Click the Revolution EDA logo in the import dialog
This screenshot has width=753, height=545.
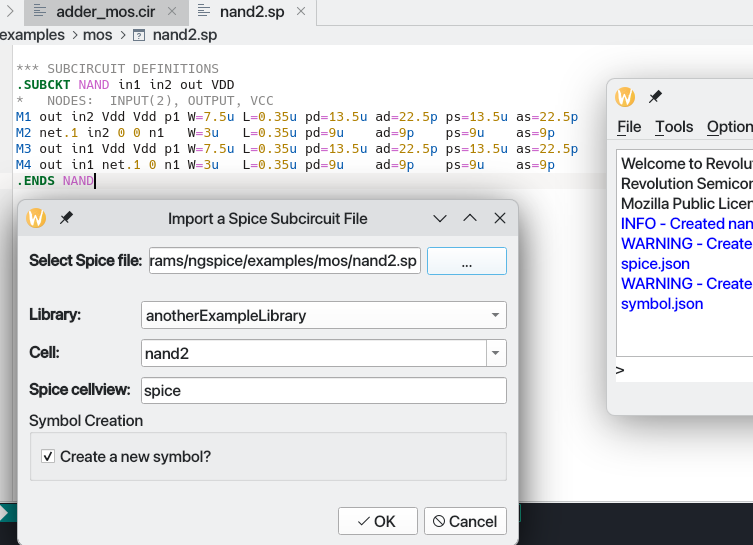coord(36,218)
